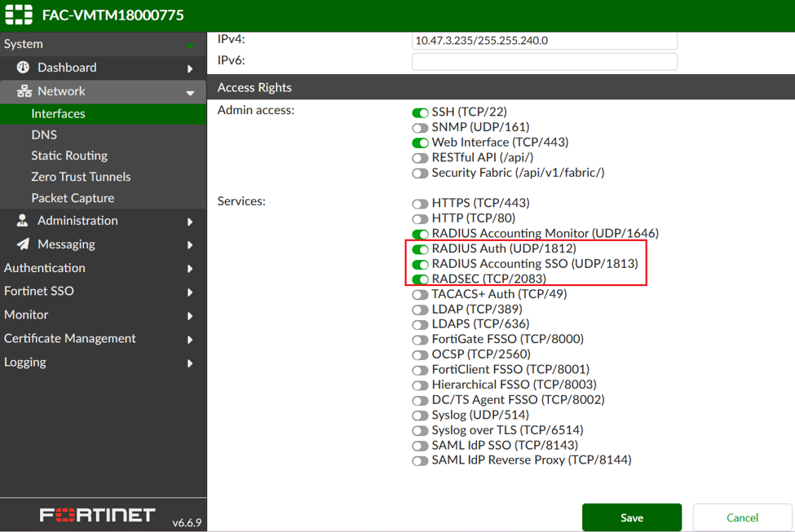Enable OCSP (TCP/2560) service
This screenshot has width=795, height=532.
click(x=420, y=354)
